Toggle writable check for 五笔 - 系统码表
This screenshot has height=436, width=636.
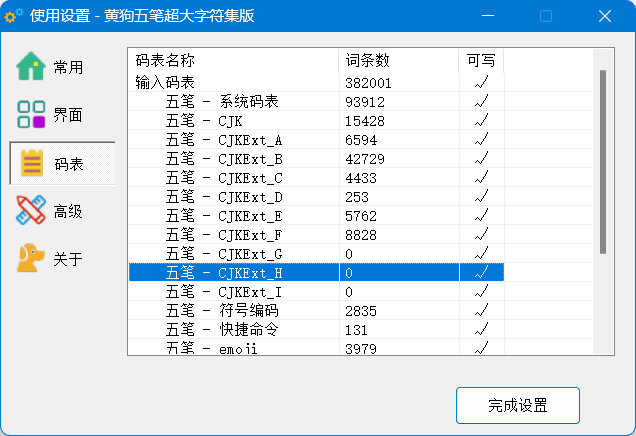(481, 101)
